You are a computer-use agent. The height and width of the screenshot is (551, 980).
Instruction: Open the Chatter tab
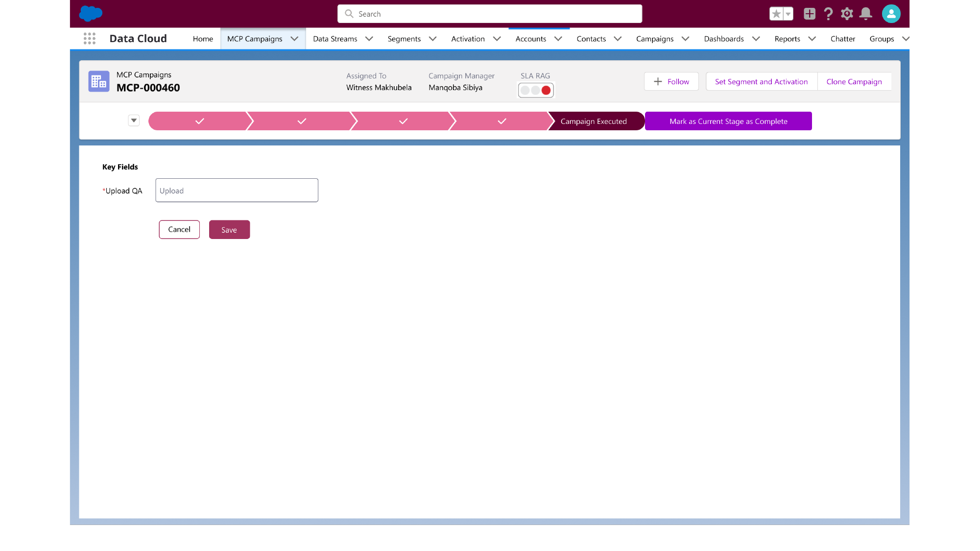click(x=843, y=39)
